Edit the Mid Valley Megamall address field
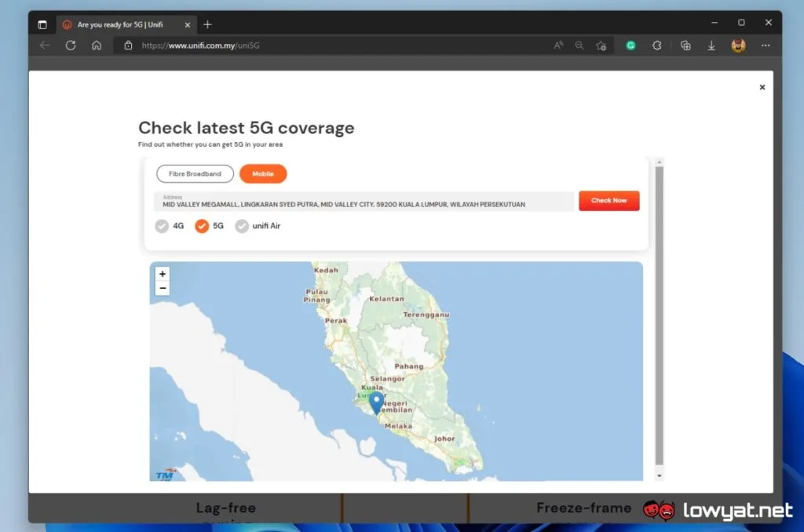 (x=364, y=202)
